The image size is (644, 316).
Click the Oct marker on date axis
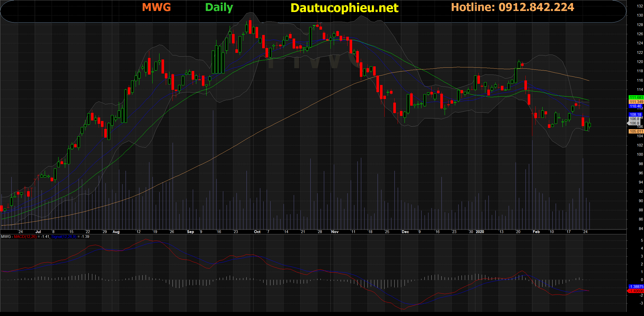pos(257,232)
